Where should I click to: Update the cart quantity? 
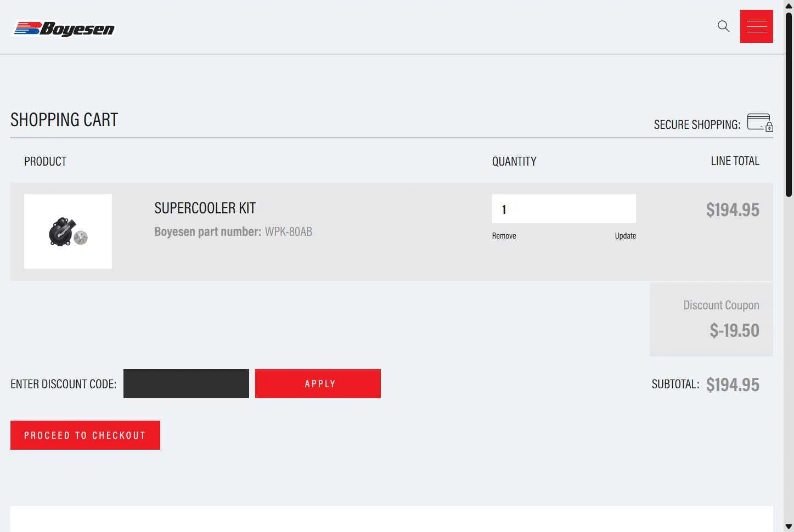click(x=625, y=236)
